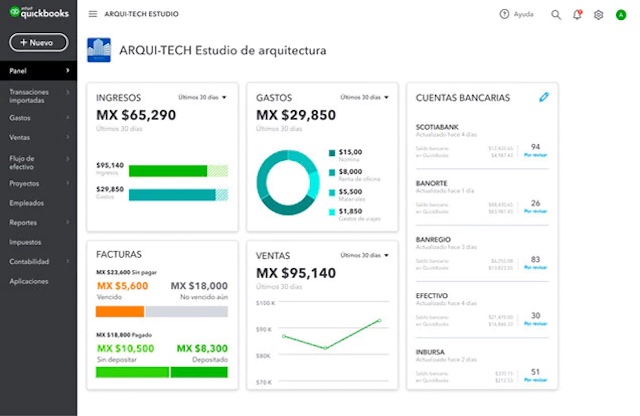Image resolution: width=640 pixels, height=416 pixels.
Task: Click MX $8,300 Depositado amount
Action: click(202, 348)
